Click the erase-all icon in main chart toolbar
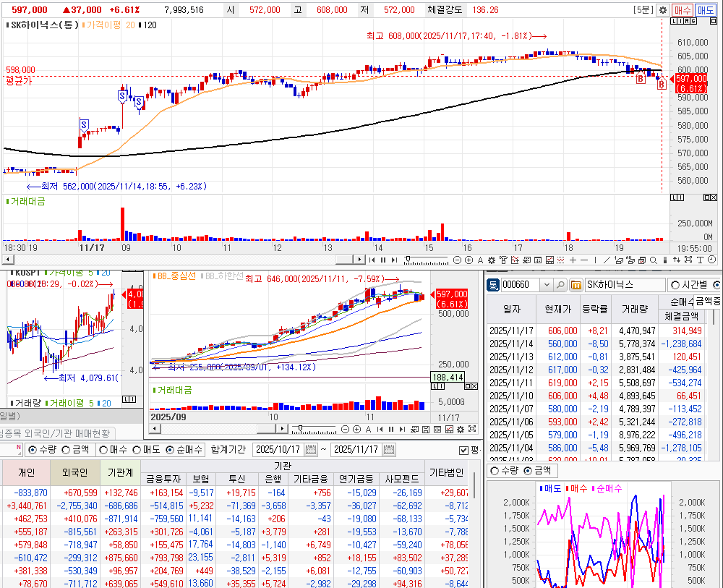This screenshot has height=588, width=723. click(x=630, y=260)
